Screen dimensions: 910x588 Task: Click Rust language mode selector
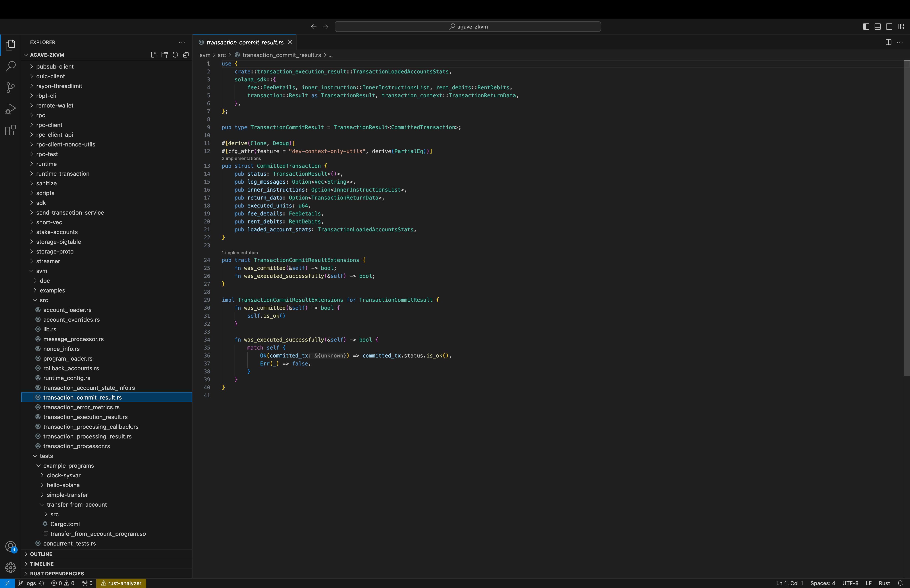click(884, 583)
